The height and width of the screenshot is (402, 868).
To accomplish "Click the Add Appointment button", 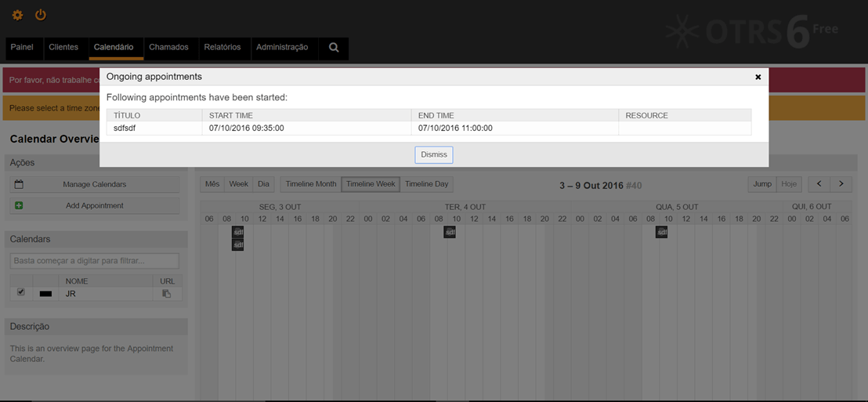I will coord(94,205).
